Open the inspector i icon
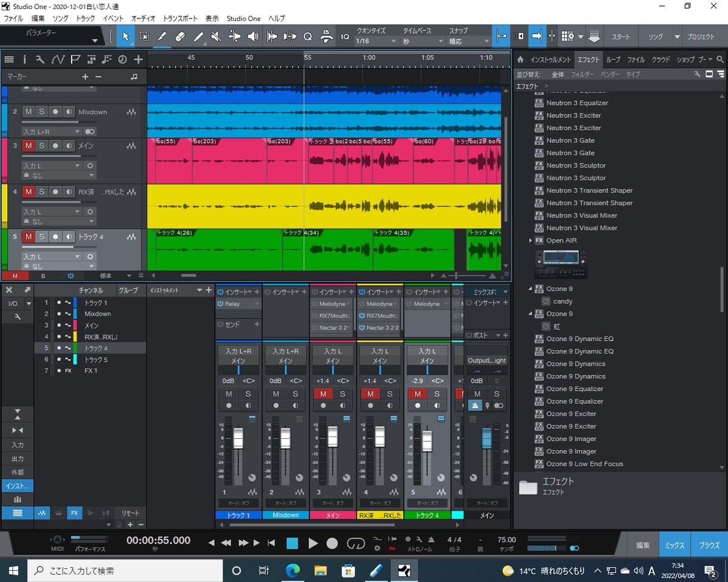This screenshot has width=728, height=582. pyautogui.click(x=24, y=59)
